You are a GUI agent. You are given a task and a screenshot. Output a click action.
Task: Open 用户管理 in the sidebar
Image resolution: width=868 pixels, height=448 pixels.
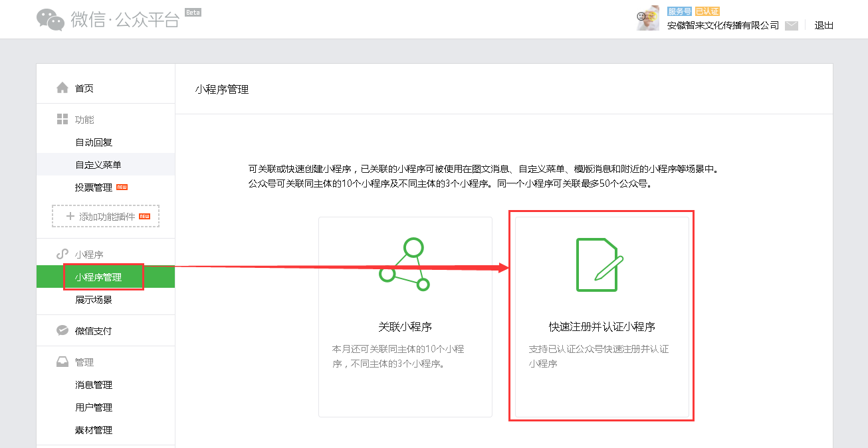[94, 407]
